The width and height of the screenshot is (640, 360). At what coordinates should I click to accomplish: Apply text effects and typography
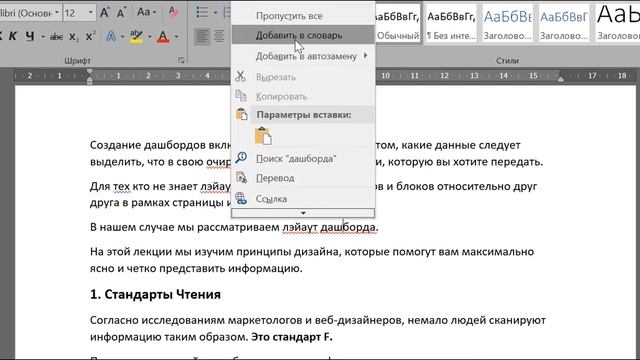coord(111,37)
